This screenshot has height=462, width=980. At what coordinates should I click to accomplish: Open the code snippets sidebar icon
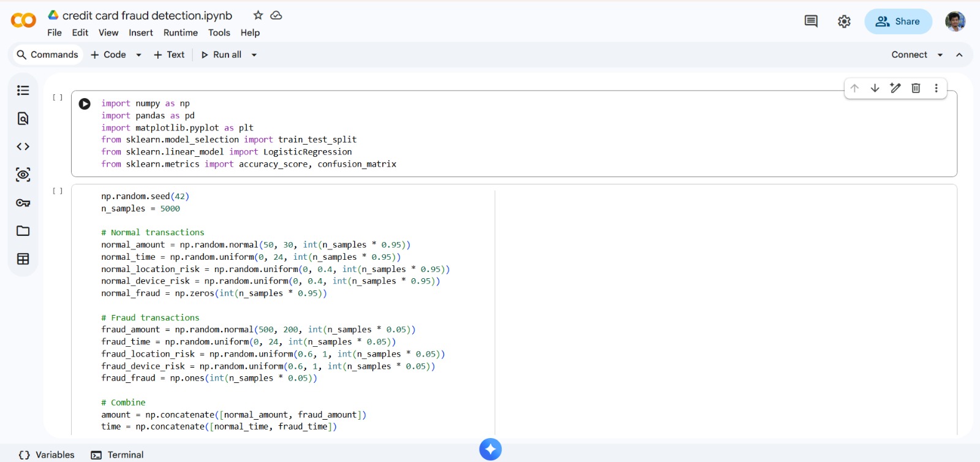[23, 146]
